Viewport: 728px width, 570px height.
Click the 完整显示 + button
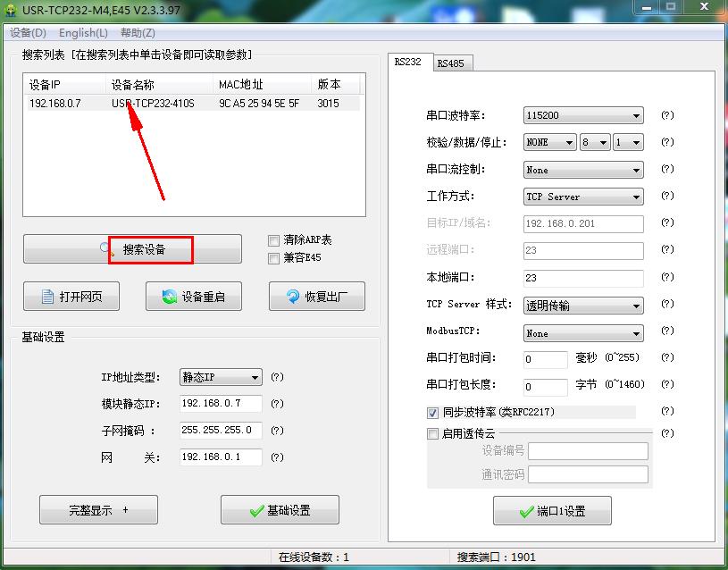click(98, 510)
